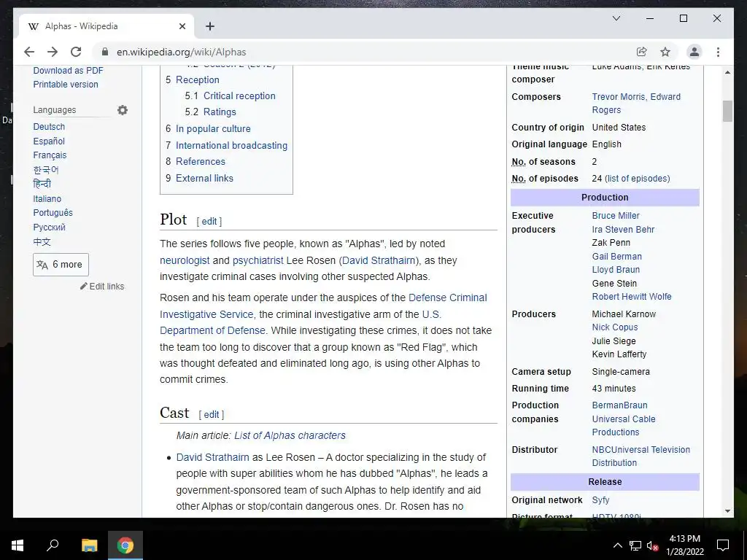Switch to Deutsch language version
Screen dimensions: 747x560
49,127
